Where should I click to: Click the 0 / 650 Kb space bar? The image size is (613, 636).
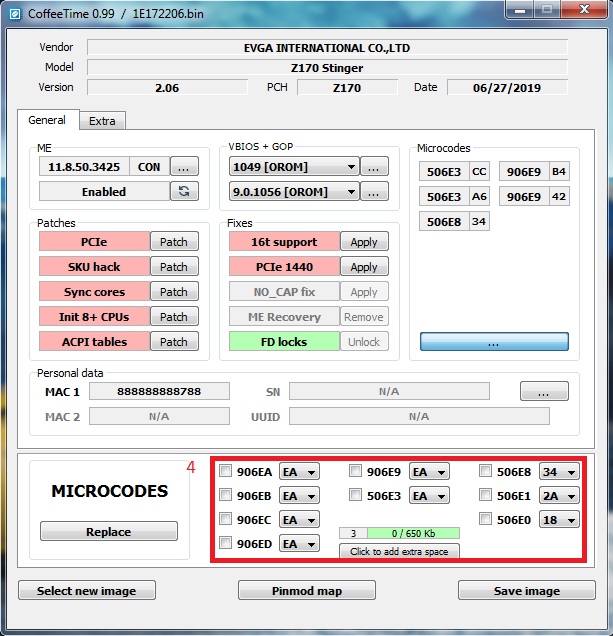point(413,533)
